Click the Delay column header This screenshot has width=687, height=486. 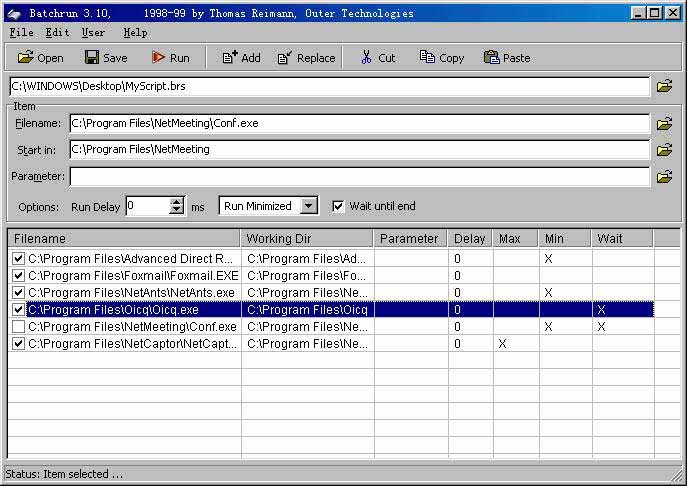[x=469, y=239]
